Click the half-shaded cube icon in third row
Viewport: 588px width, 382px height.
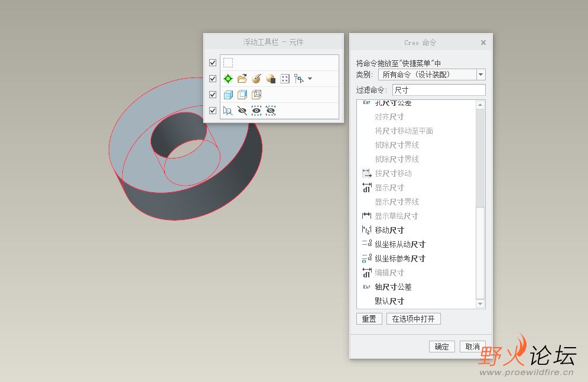(x=242, y=95)
